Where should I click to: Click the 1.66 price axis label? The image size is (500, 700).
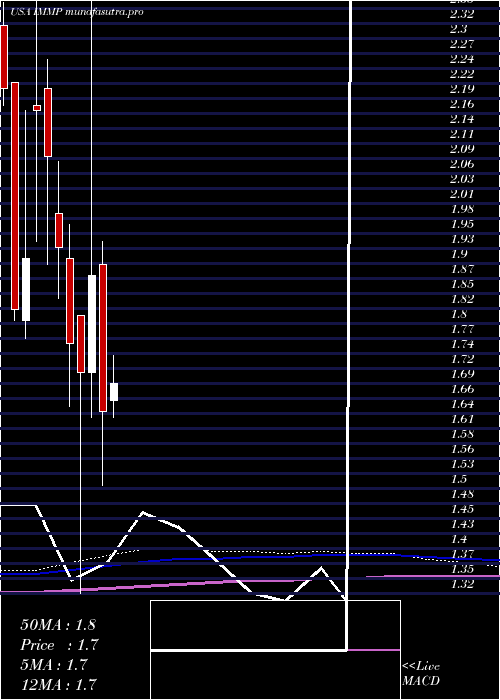pos(462,389)
